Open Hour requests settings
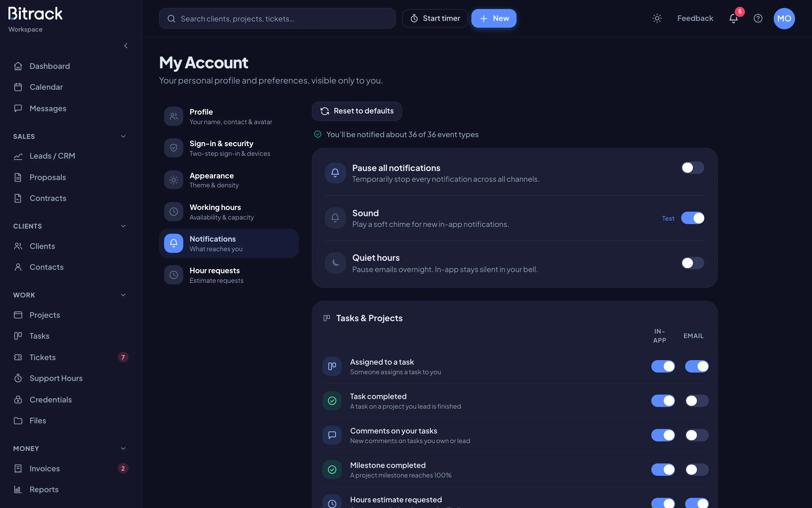 pos(229,275)
